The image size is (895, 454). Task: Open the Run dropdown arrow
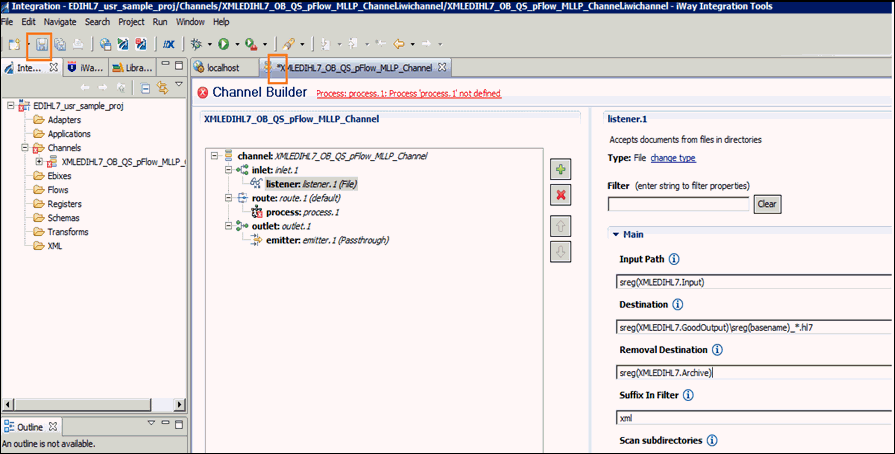[237, 45]
